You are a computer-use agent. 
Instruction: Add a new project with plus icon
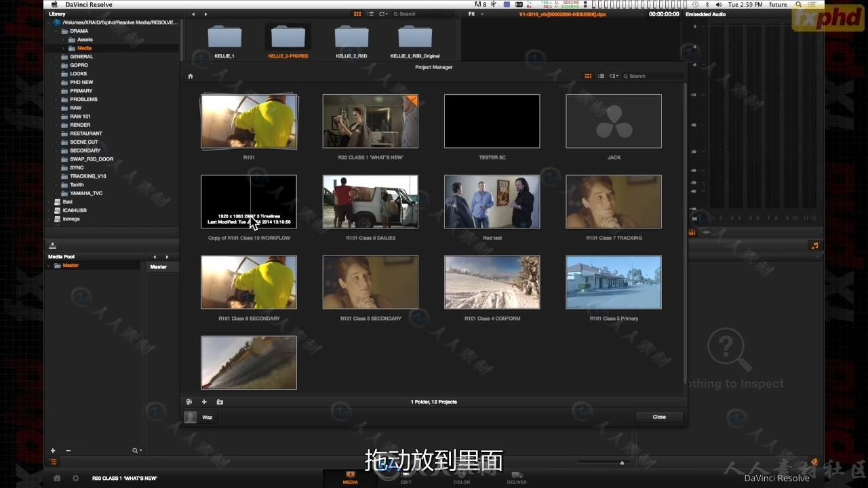pyautogui.click(x=204, y=402)
